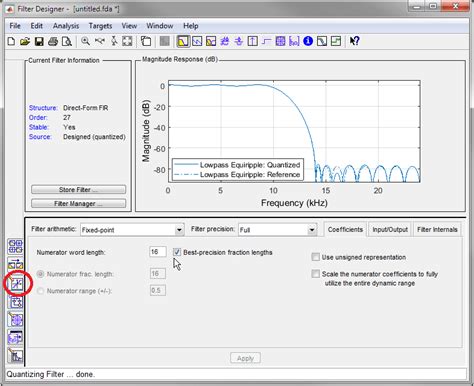Screen dimensions: 474x386
Task: Check Scale the numerator coefficients option
Action: pyautogui.click(x=315, y=274)
